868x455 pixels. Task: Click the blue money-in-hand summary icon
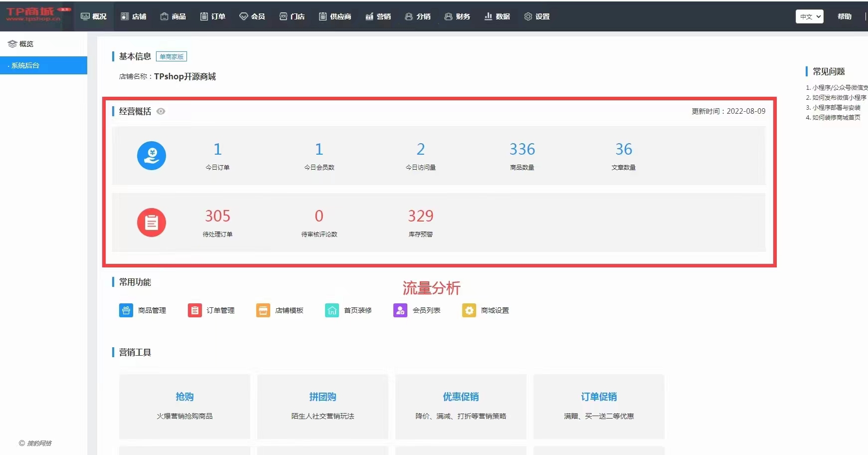pyautogui.click(x=152, y=156)
